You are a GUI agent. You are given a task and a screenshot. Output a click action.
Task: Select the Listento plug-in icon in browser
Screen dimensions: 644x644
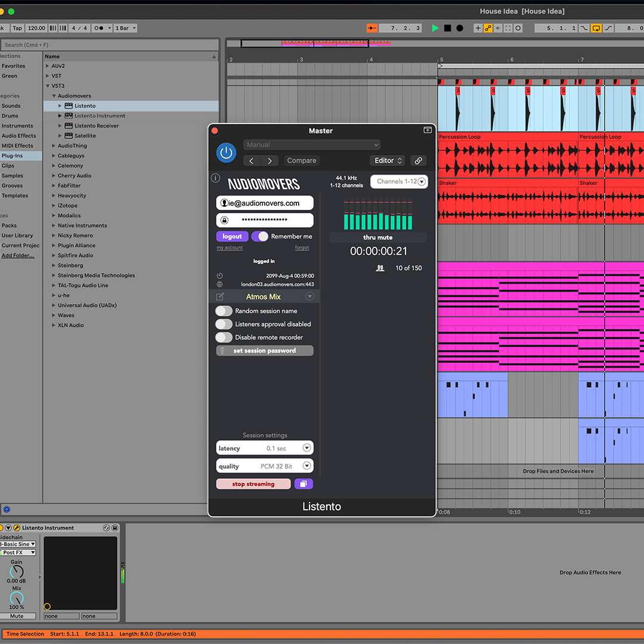pyautogui.click(x=69, y=106)
